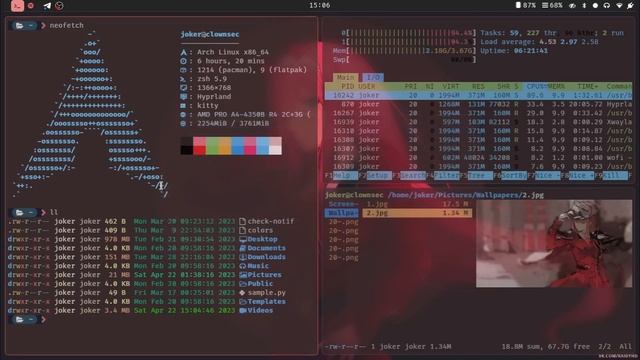Screen dimensions: 640x360
Task: Click the SortBy button in htop footer
Action: (513, 176)
